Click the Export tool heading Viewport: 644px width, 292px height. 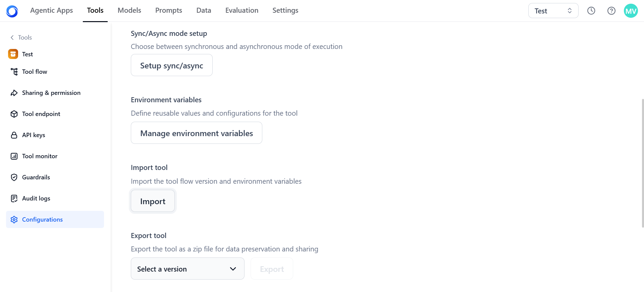[149, 236]
